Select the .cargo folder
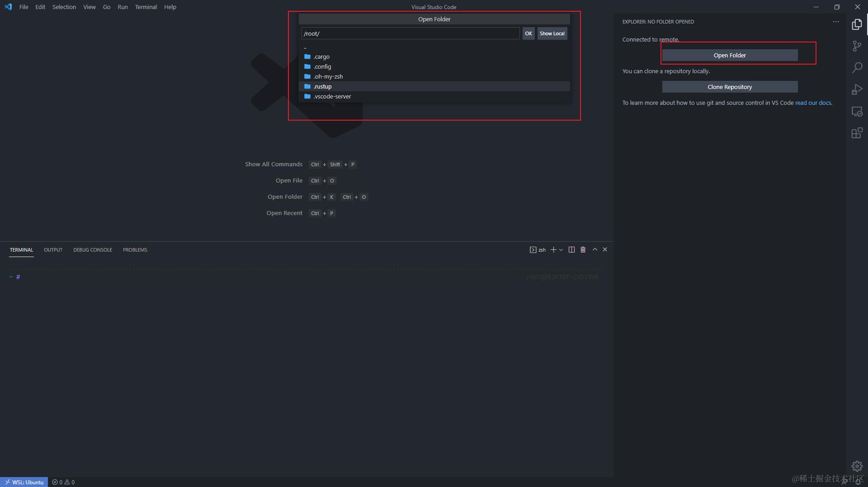868x487 pixels. click(434, 56)
